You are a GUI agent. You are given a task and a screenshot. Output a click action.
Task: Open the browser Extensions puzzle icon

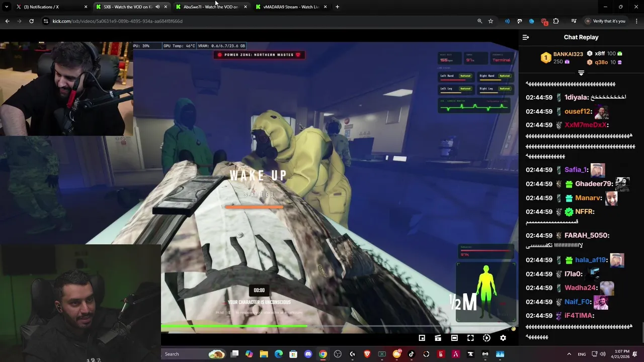tap(556, 21)
